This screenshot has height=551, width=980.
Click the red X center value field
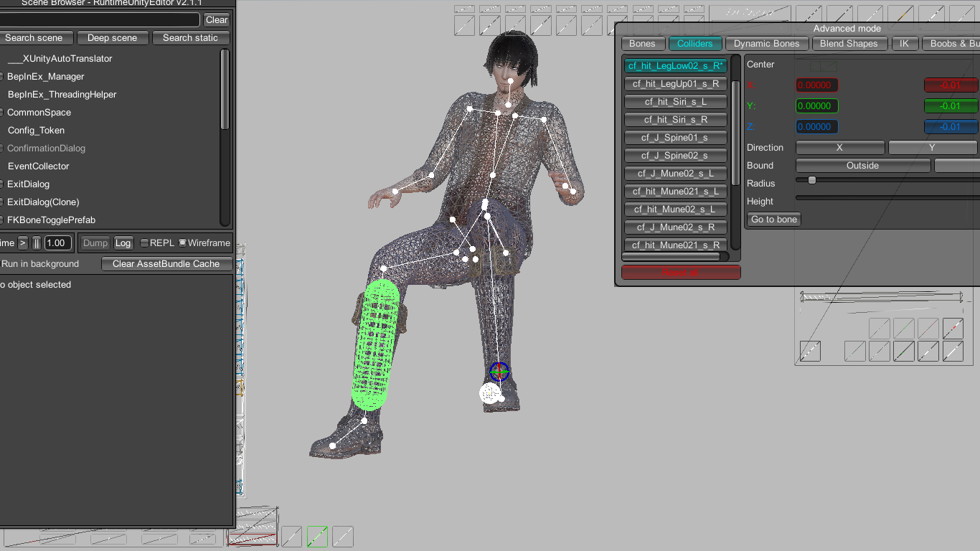[x=816, y=85]
